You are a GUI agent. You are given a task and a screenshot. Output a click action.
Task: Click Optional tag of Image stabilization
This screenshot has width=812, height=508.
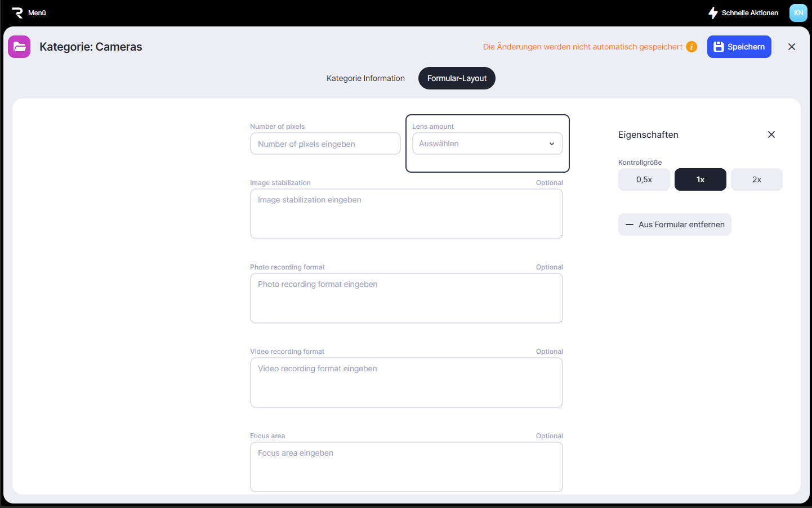point(550,183)
